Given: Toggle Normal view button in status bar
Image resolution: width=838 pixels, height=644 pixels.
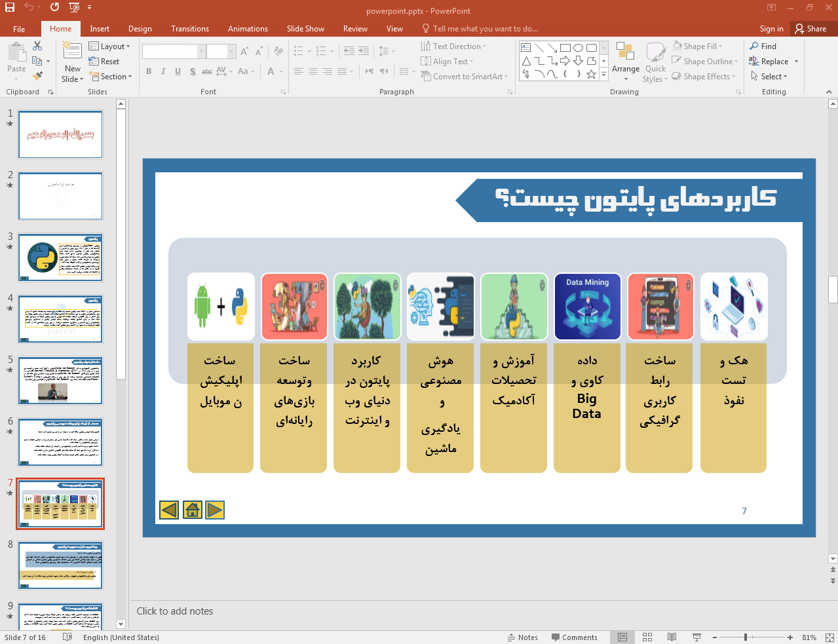Looking at the screenshot, I should click(x=622, y=637).
